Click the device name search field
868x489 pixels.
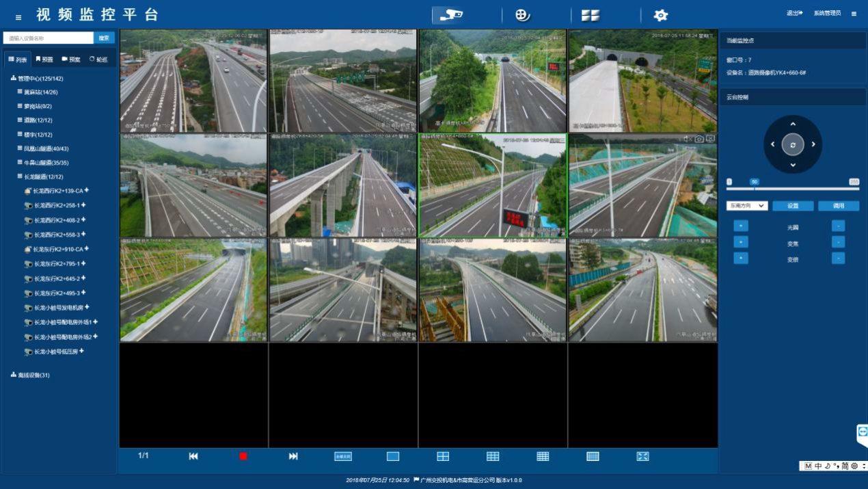pyautogui.click(x=48, y=38)
